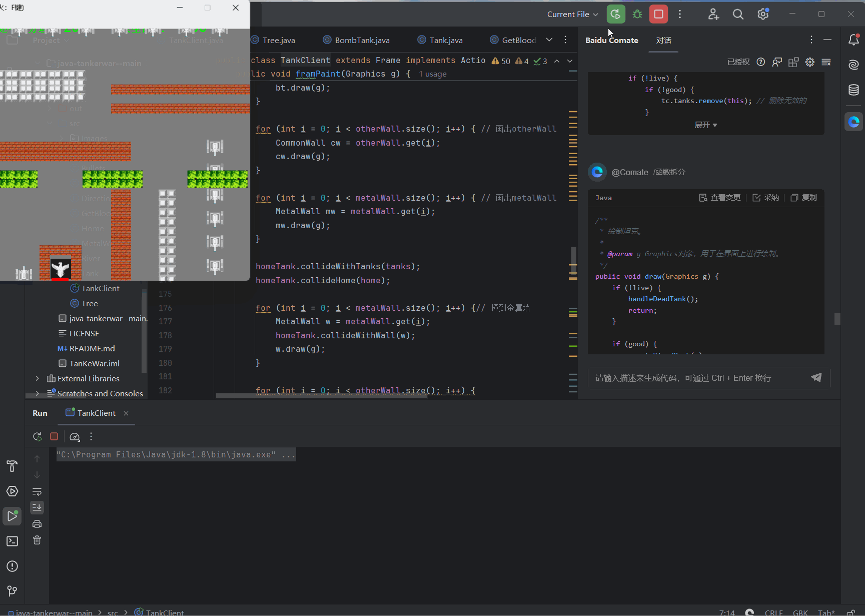Clear all console output with trash icon

(37, 540)
